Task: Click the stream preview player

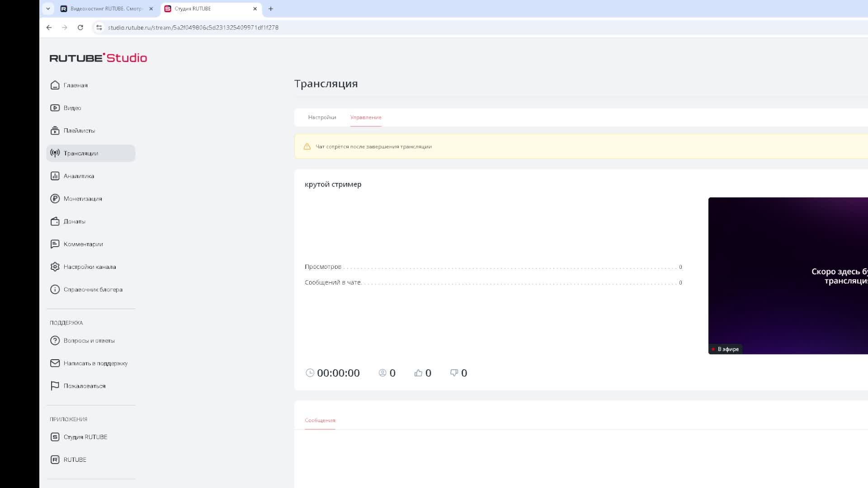Action: pyautogui.click(x=788, y=276)
